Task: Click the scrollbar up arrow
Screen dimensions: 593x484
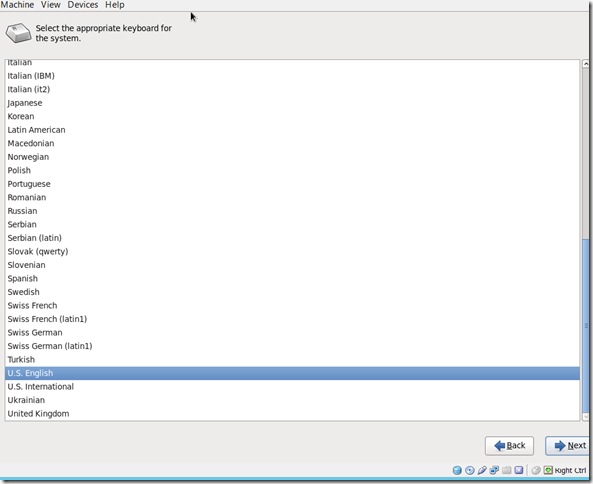Action: (x=586, y=64)
